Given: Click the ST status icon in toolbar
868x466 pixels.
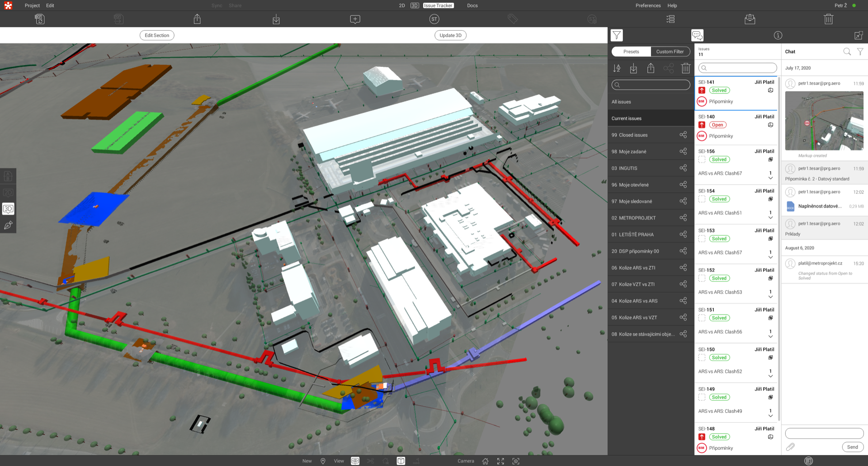Looking at the screenshot, I should [434, 19].
